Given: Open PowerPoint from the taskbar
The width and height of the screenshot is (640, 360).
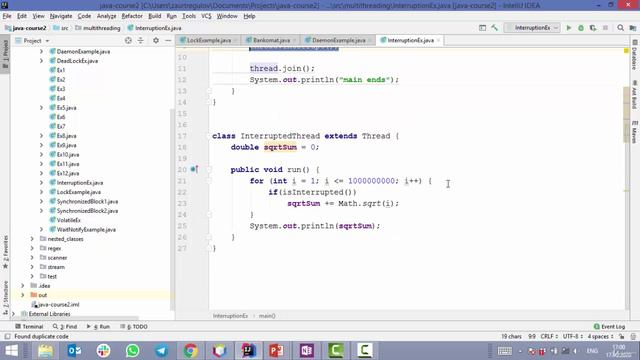Looking at the screenshot, I should point(277,351).
